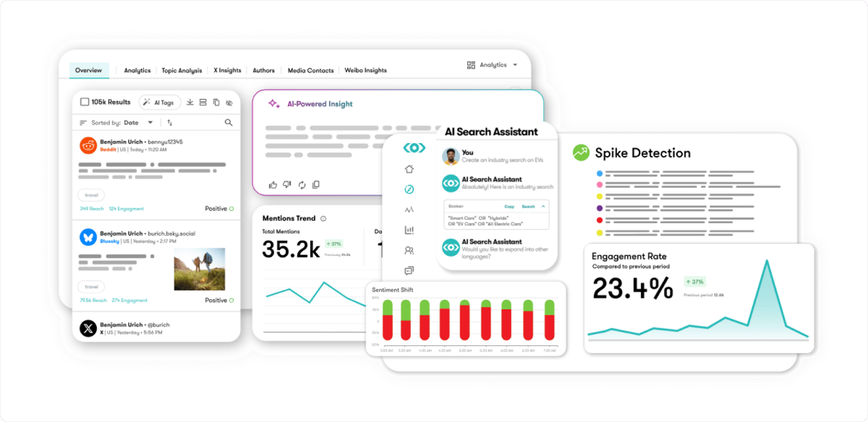Click the Reddit avatar icon
868x422 pixels.
(x=88, y=145)
